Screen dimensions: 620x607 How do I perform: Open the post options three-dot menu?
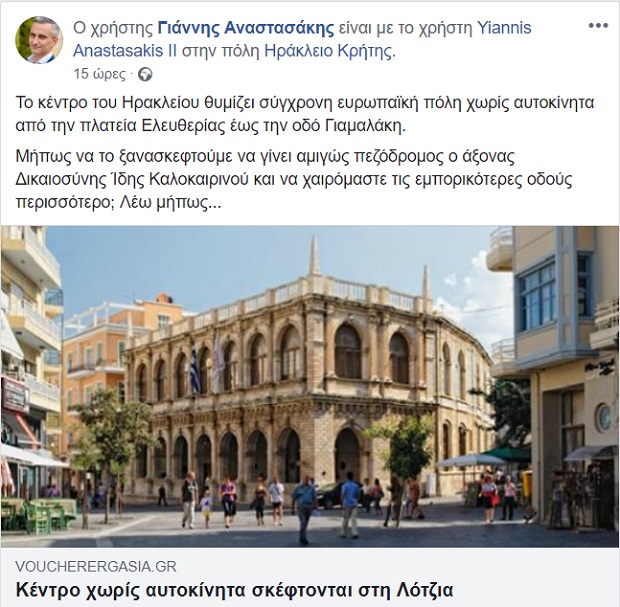click(598, 26)
